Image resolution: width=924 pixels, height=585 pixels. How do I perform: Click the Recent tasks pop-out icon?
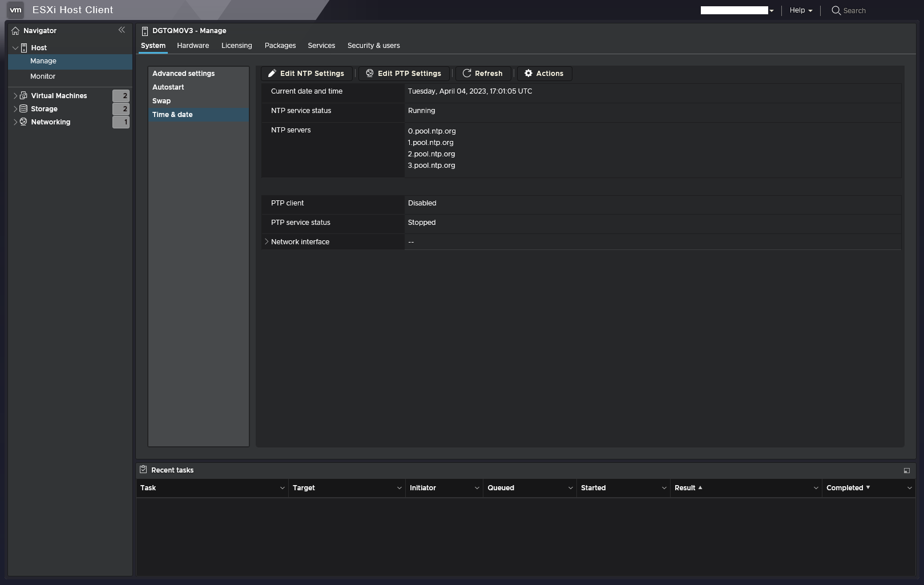pyautogui.click(x=906, y=470)
